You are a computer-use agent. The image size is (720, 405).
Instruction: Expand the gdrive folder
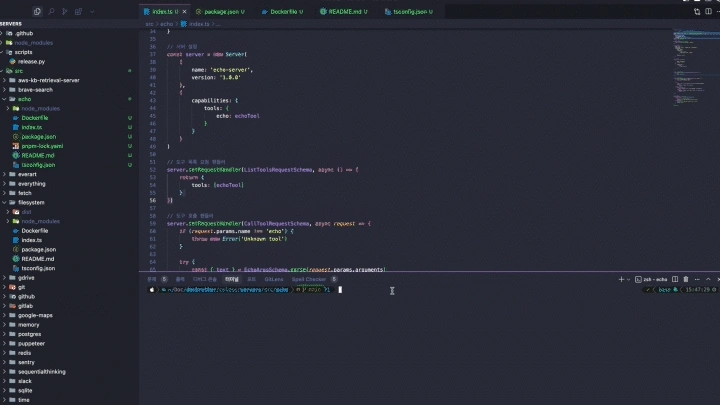(26, 278)
